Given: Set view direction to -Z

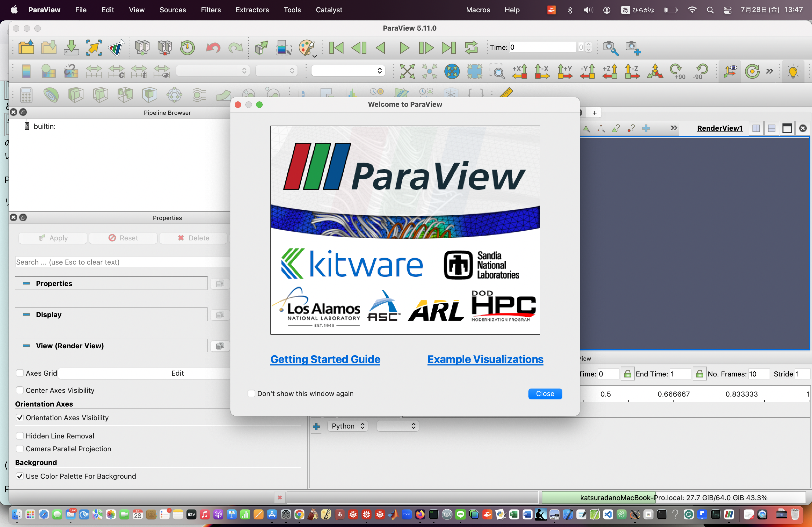Looking at the screenshot, I should tap(632, 71).
